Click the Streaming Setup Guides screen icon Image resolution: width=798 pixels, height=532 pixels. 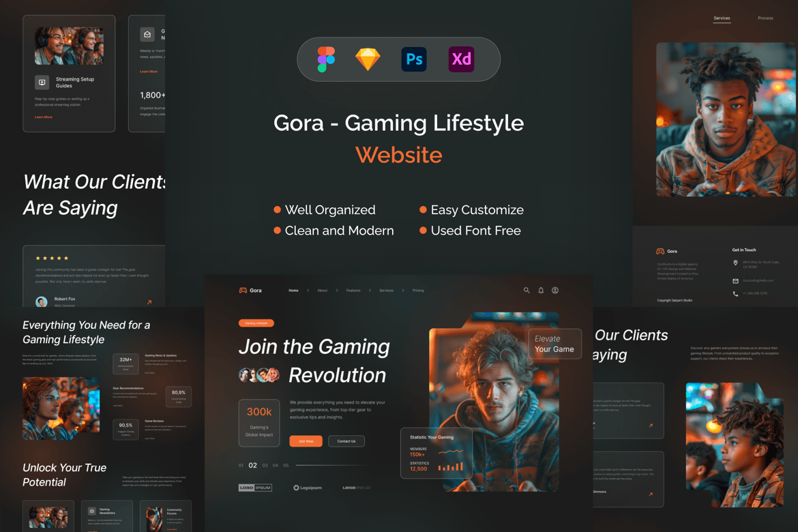coord(42,82)
